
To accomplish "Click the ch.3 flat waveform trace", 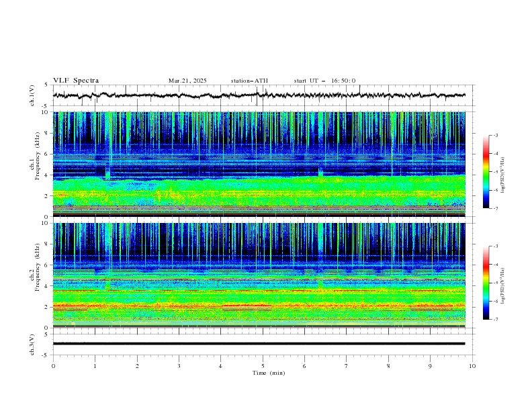I will pos(259,344).
